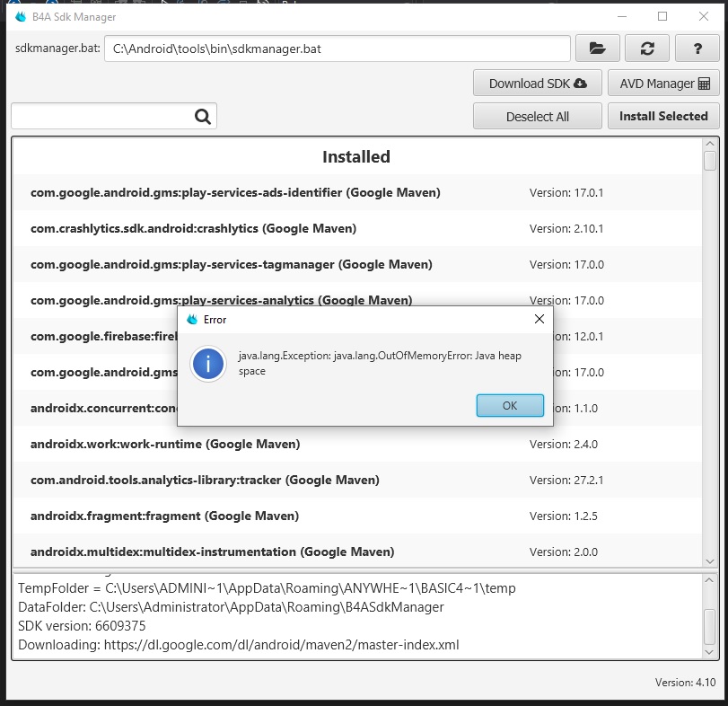Click the DataFolder log line
This screenshot has height=706, width=728.
[231, 607]
